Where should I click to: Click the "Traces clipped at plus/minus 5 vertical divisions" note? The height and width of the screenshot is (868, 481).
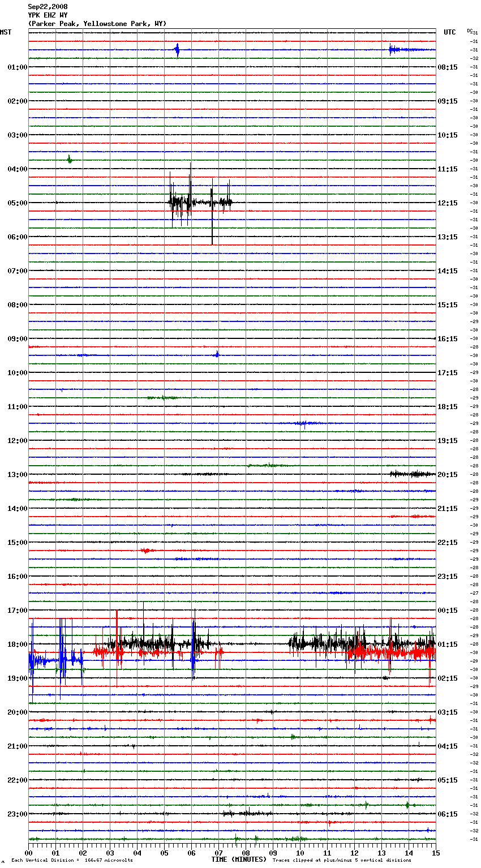pos(342,861)
